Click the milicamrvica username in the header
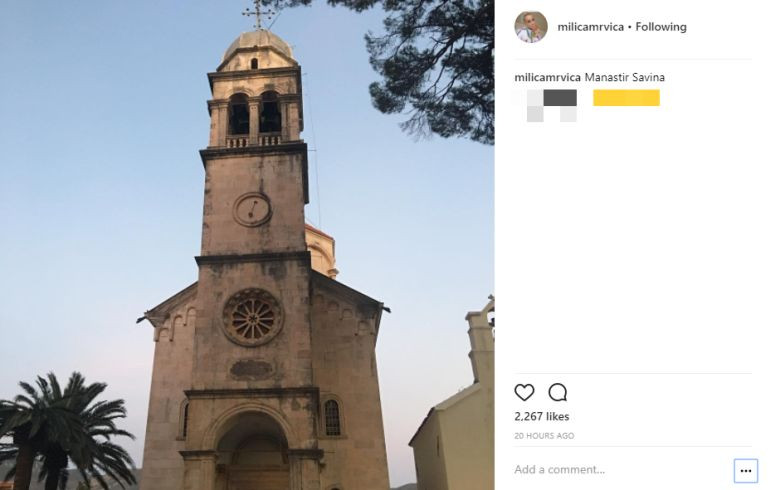 point(589,27)
